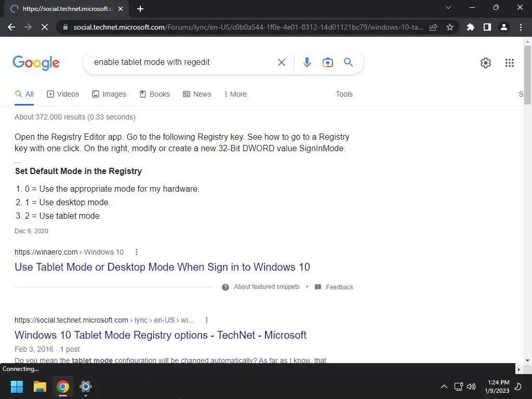Viewport: 532px width, 399px height.
Task: Show hidden system tray icons
Action: coord(444,387)
